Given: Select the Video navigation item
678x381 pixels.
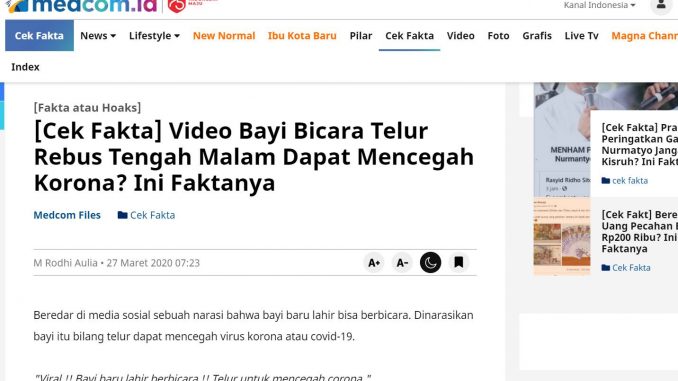Looking at the screenshot, I should [461, 35].
